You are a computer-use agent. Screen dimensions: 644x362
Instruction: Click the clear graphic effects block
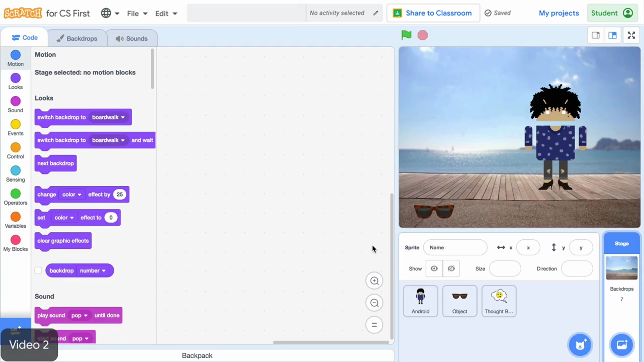pyautogui.click(x=63, y=241)
